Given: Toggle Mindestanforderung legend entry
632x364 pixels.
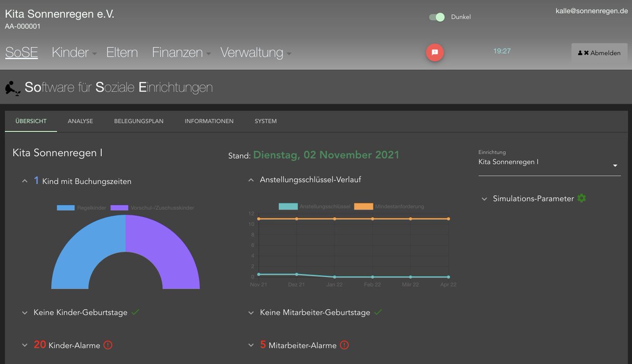Looking at the screenshot, I should (x=389, y=206).
